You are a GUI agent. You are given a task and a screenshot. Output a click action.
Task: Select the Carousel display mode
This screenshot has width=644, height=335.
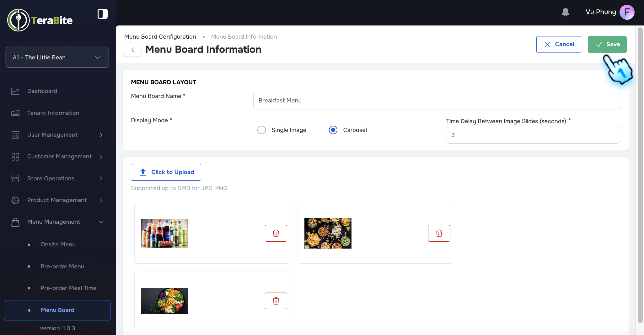(333, 130)
